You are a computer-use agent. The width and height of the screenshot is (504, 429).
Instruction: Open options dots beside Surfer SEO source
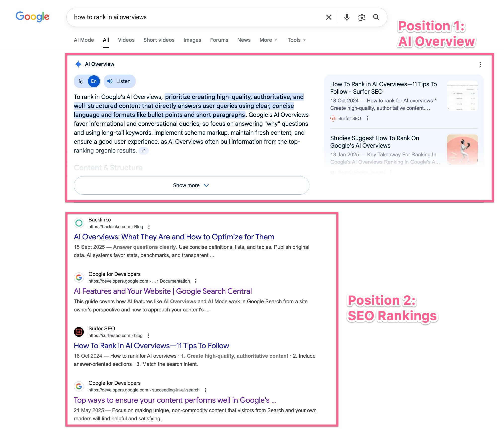tap(367, 119)
